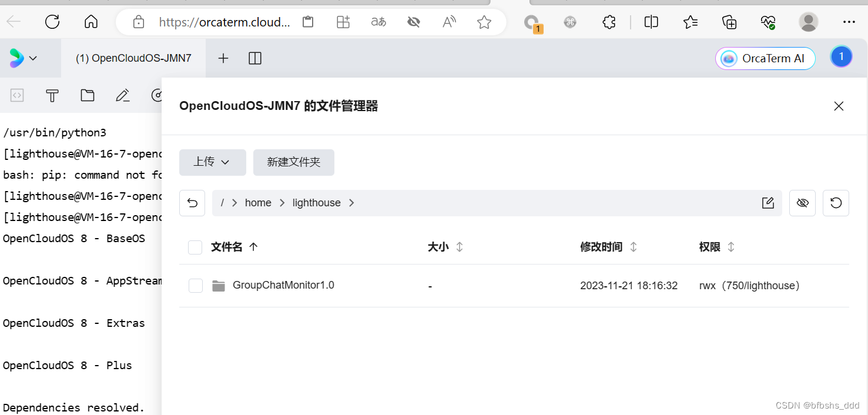
Task: Toggle hidden files with the eye icon
Action: (x=802, y=203)
